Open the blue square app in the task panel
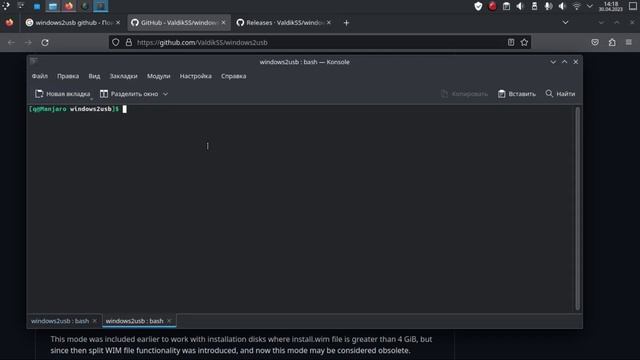640x360 pixels. tap(37, 6)
